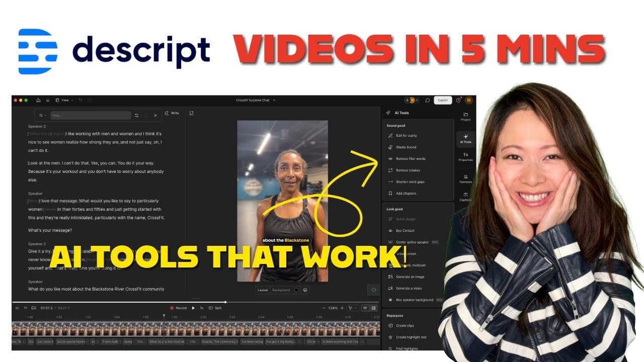Jump back with rewind double arrows
This screenshot has height=362, width=644.
17,308
